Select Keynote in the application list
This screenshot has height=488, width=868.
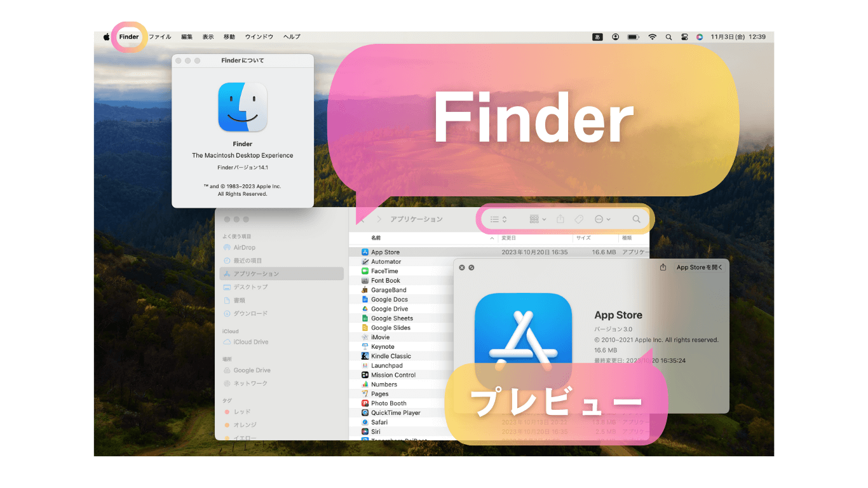pyautogui.click(x=383, y=347)
